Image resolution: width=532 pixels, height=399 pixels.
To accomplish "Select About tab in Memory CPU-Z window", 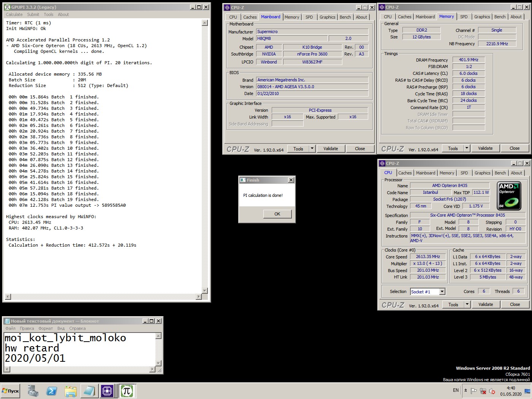I will pos(516,17).
